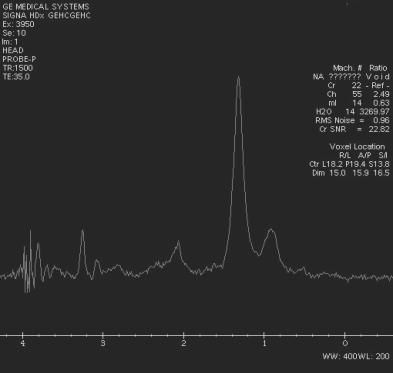Click the Ex: 3950 exam number
The width and height of the screenshot is (393, 373).
coord(18,24)
